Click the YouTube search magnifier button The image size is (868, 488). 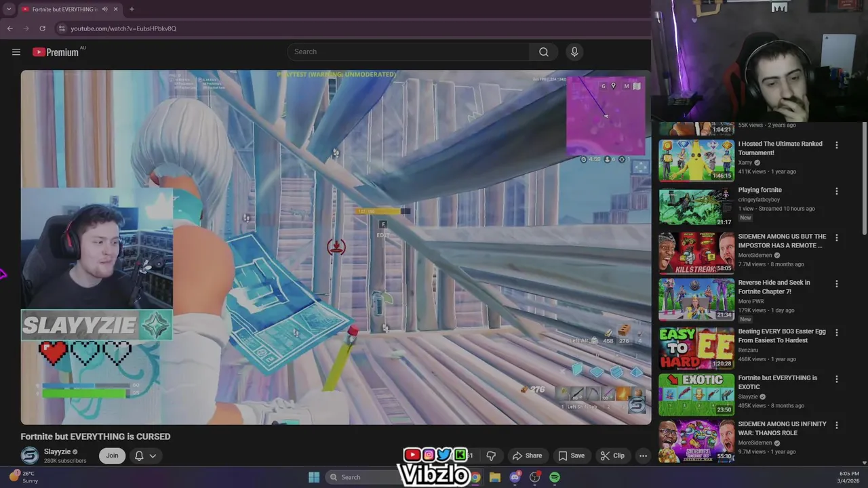point(544,52)
